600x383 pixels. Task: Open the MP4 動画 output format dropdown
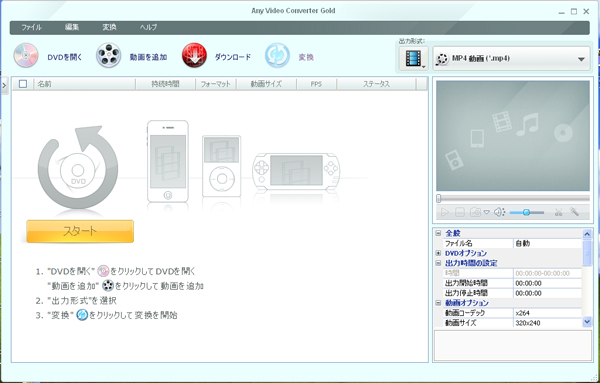coord(512,59)
